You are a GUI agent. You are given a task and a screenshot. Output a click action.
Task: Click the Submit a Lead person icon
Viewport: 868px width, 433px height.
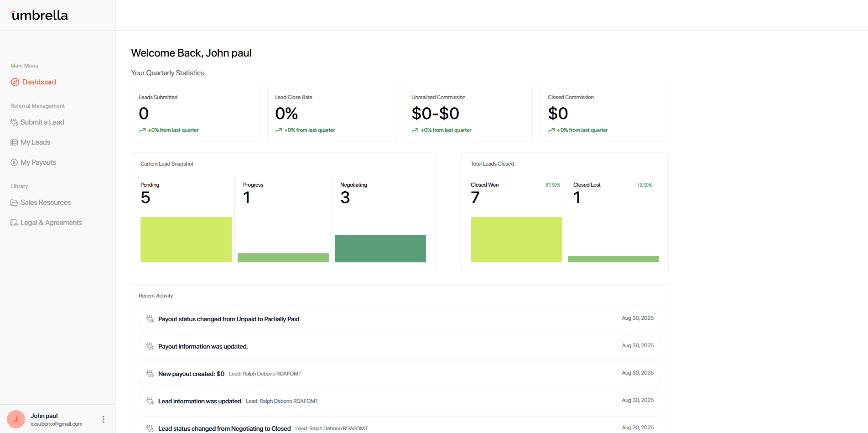tap(14, 122)
